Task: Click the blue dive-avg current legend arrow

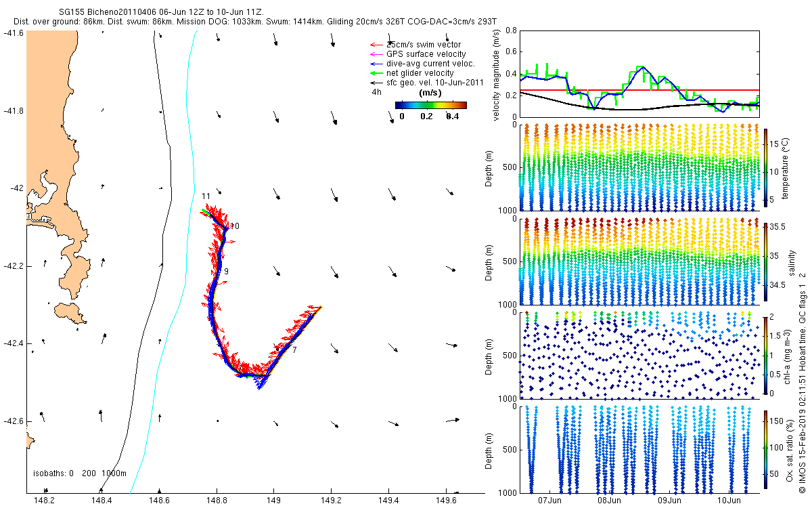Action: pyautogui.click(x=376, y=64)
